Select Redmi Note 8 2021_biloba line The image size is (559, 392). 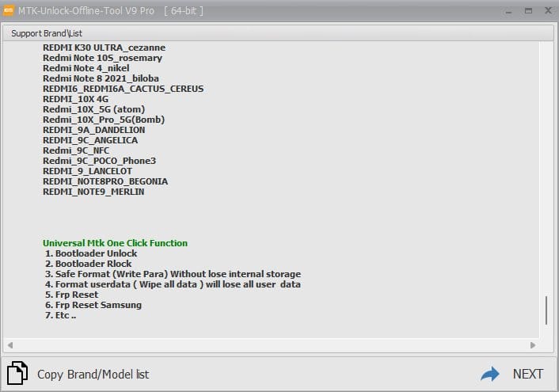click(x=101, y=78)
